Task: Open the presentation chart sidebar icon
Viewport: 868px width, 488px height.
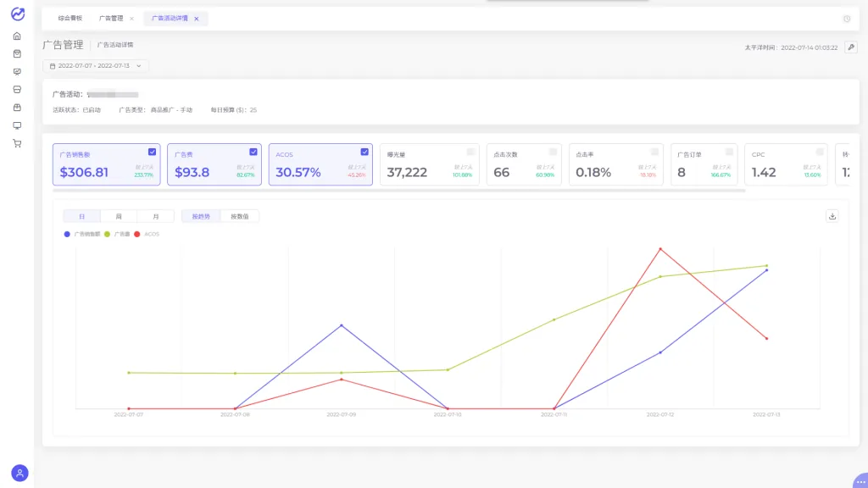Action: tap(17, 72)
